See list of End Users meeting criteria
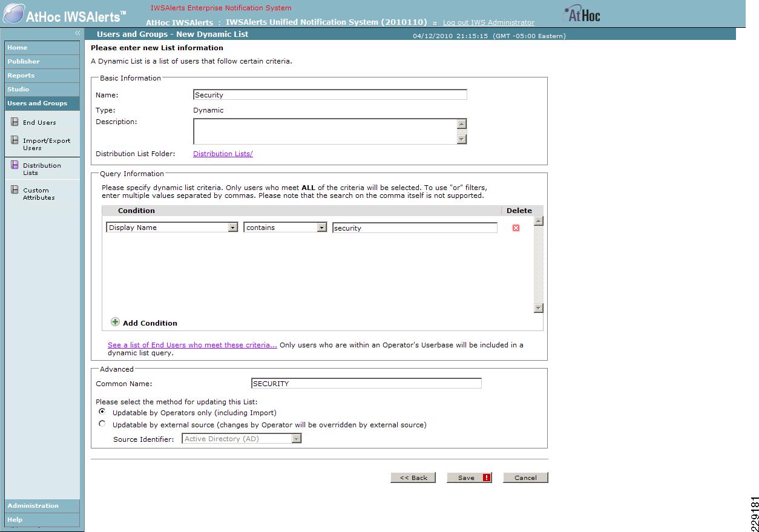Viewport: 759px width, 532px height. pyautogui.click(x=192, y=345)
